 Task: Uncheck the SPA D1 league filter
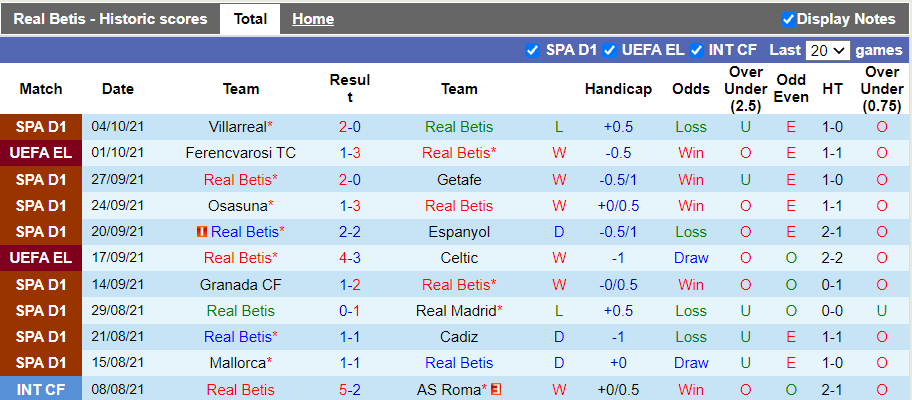pos(532,50)
